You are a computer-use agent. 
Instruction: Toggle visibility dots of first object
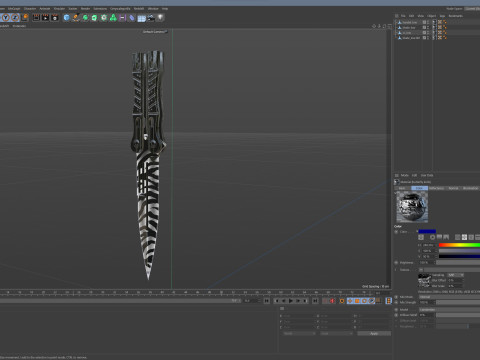click(x=428, y=22)
